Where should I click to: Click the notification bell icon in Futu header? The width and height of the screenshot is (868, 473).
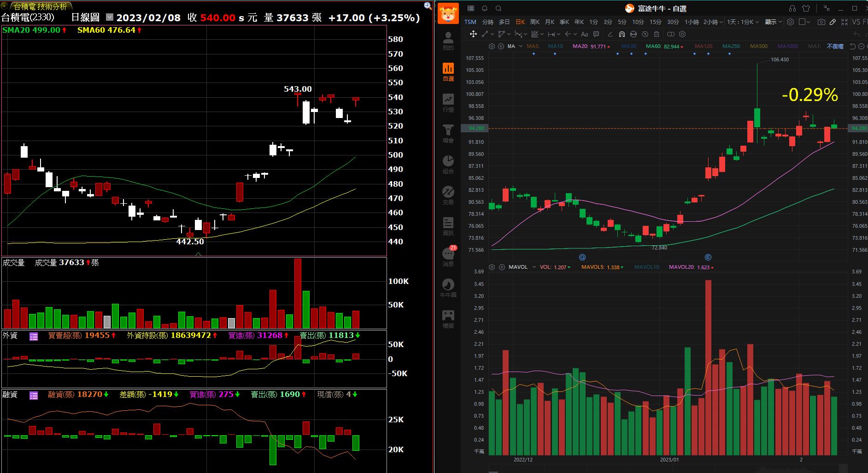[485, 8]
